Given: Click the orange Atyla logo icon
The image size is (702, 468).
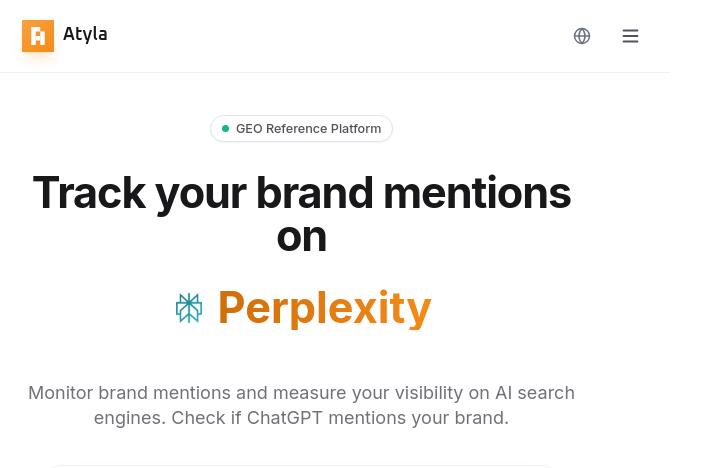Looking at the screenshot, I should (x=38, y=36).
